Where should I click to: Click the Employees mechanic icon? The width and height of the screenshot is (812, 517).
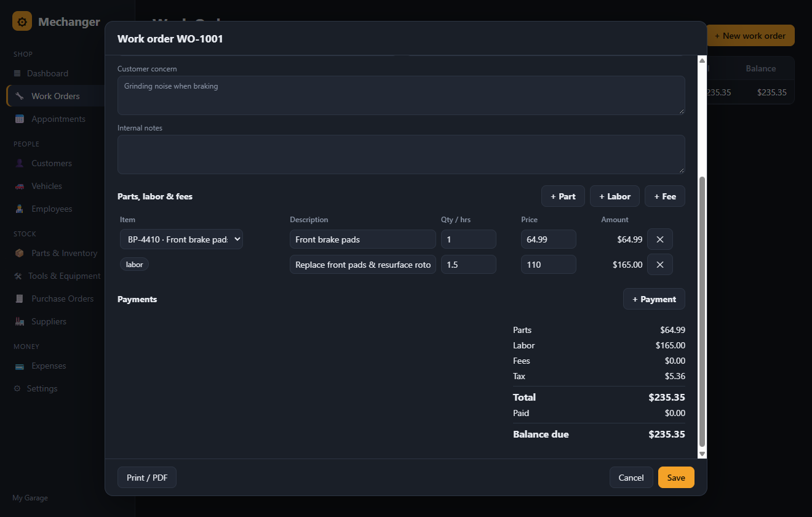tap(20, 209)
